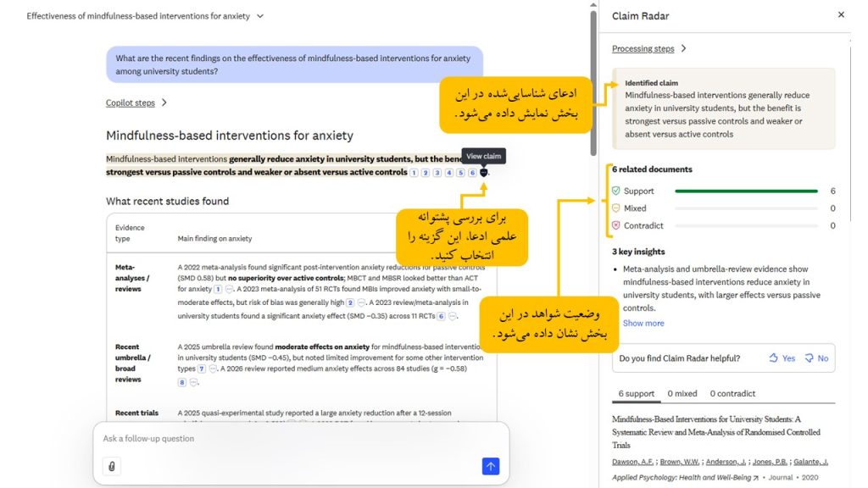868x488 pixels.
Task: Click the user question bubble text
Action: (x=292, y=64)
